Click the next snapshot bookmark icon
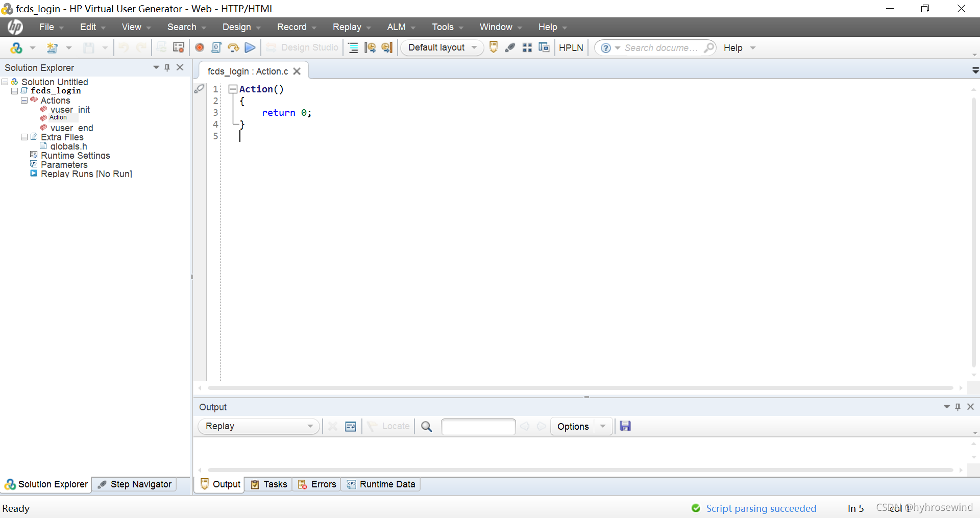 pyautogui.click(x=387, y=47)
